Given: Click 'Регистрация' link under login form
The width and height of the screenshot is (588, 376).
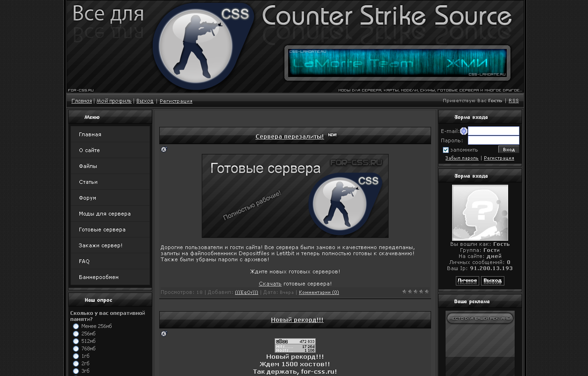Looking at the screenshot, I should pyautogui.click(x=499, y=158).
